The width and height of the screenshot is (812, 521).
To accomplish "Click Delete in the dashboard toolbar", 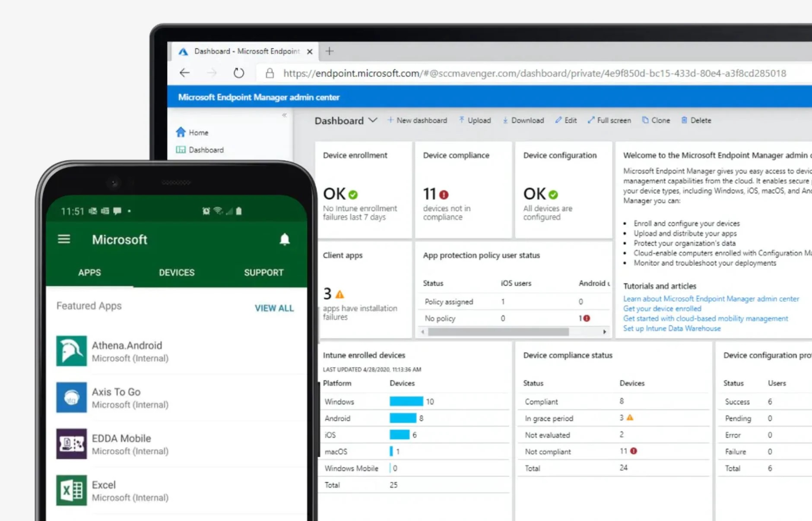I will click(x=696, y=120).
